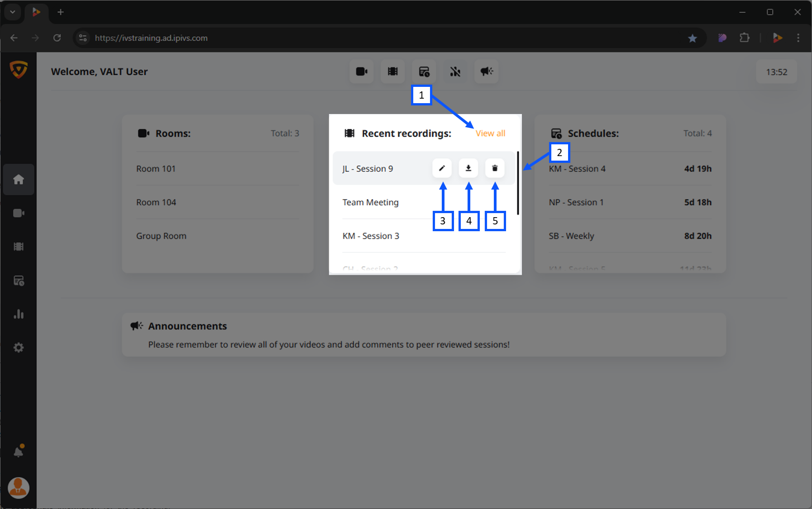The width and height of the screenshot is (812, 509).
Task: Open the browser three-dot menu
Action: pos(798,38)
